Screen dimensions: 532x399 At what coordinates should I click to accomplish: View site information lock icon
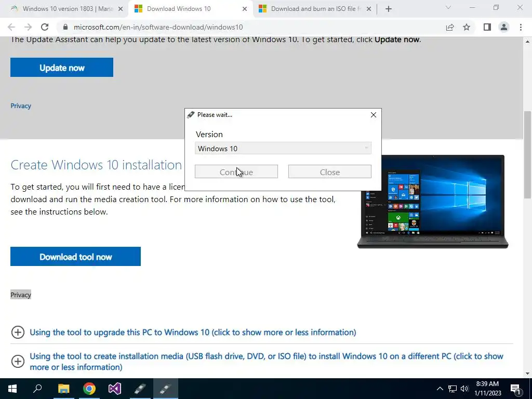66,27
